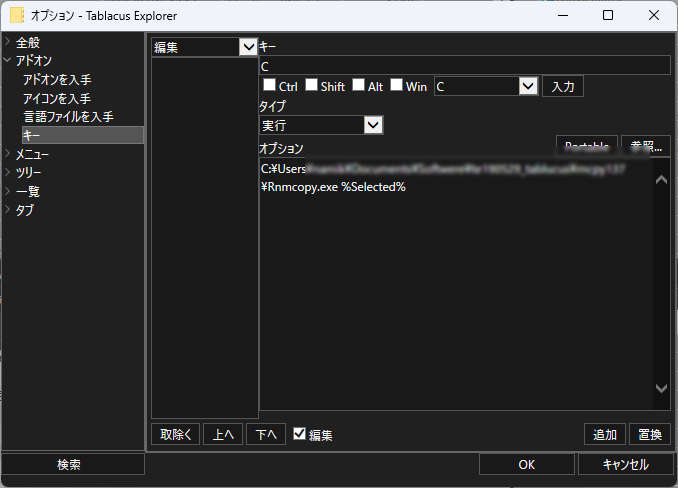Click the empty key list box
The height and width of the screenshot is (488, 678).
[x=205, y=237]
